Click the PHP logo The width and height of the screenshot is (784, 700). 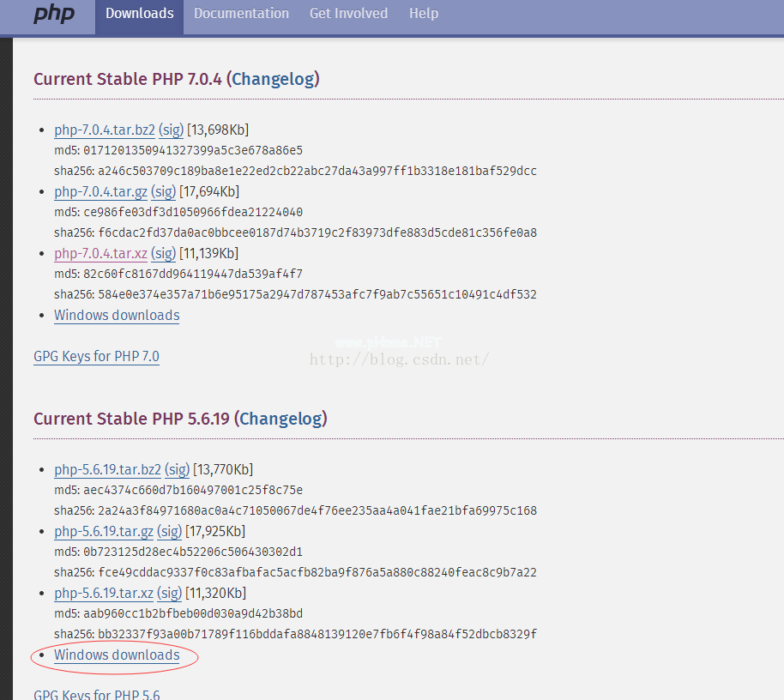[53, 15]
